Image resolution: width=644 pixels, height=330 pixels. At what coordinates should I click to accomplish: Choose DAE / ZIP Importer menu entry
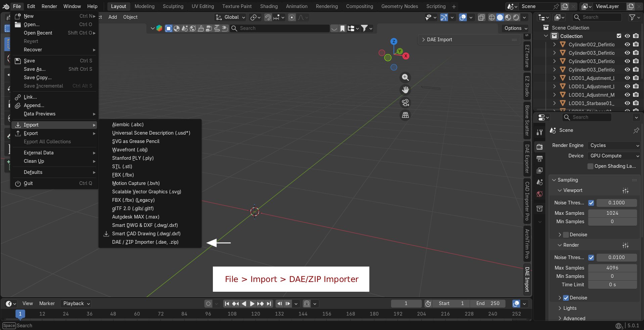[x=145, y=242]
